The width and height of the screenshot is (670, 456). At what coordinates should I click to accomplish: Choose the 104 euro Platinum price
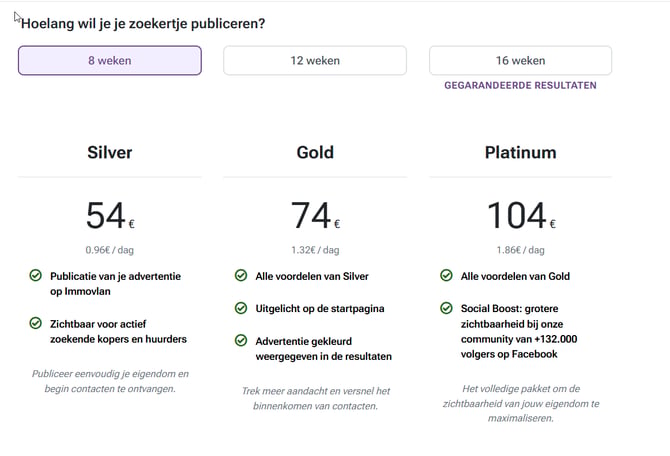(x=521, y=215)
